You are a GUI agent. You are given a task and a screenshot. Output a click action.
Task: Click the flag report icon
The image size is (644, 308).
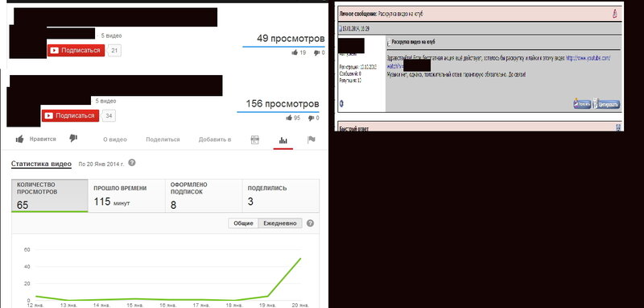pos(312,139)
